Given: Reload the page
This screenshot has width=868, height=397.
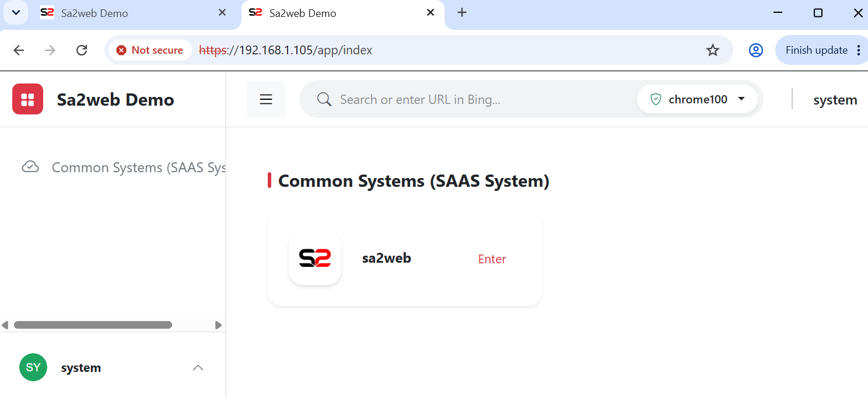Looking at the screenshot, I should point(82,50).
